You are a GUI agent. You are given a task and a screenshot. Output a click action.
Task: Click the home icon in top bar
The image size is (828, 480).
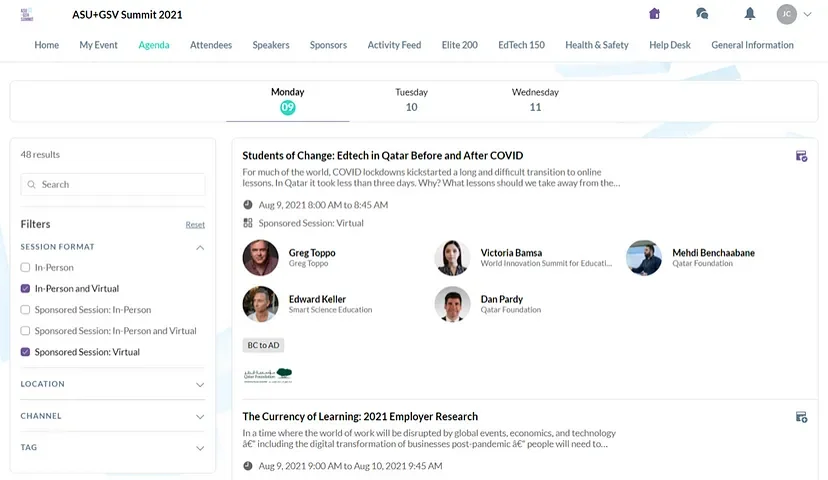click(x=655, y=14)
